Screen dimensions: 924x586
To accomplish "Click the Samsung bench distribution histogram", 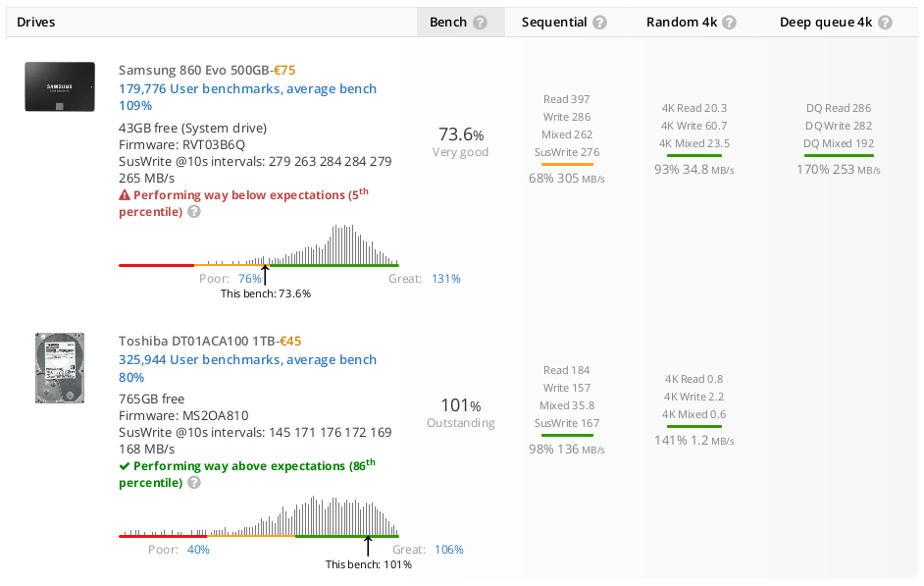I will (259, 245).
